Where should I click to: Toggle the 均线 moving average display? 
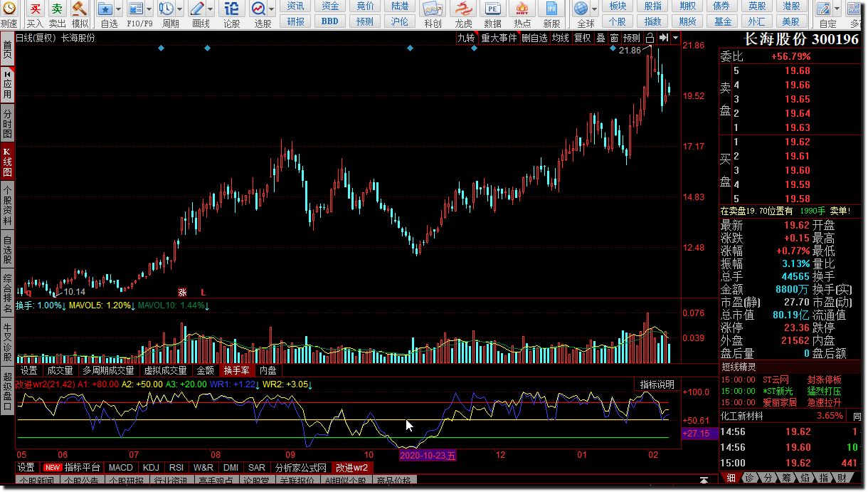coord(561,38)
